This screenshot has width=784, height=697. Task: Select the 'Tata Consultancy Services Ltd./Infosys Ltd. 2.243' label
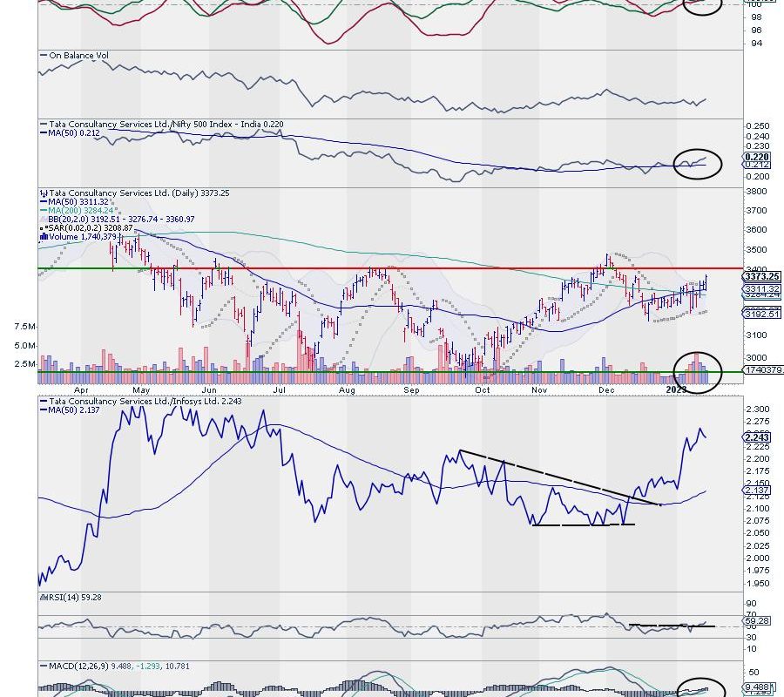(145, 401)
